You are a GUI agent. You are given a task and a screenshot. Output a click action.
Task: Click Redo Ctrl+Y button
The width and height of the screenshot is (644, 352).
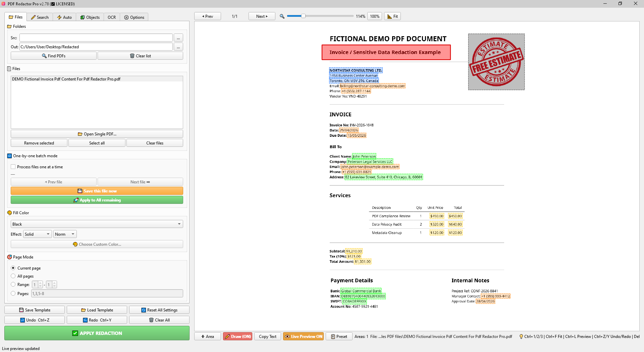[97, 320]
